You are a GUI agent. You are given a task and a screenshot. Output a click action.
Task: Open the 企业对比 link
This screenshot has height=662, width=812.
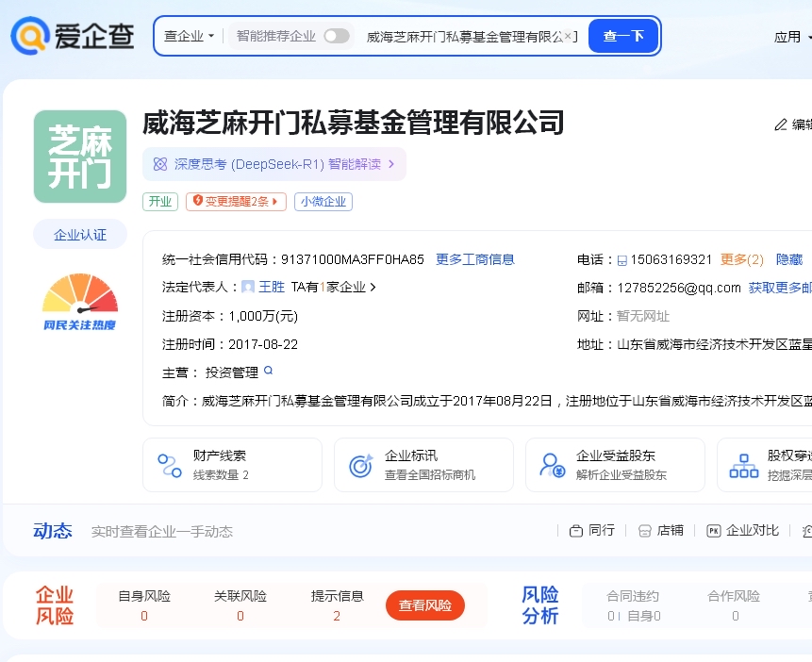(742, 530)
